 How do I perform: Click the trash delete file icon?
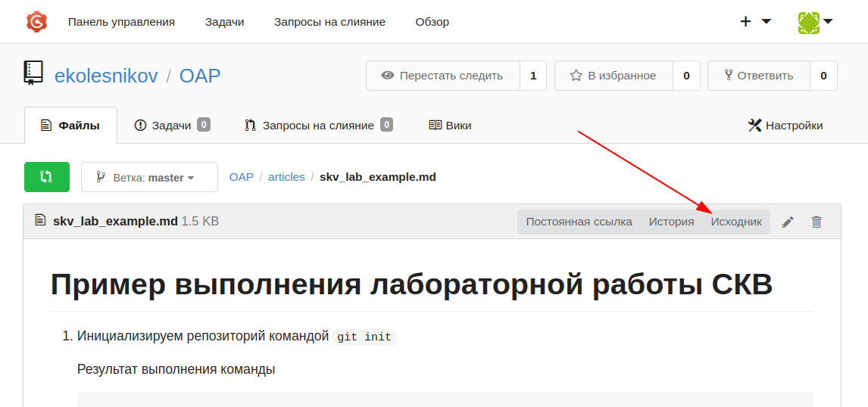[816, 222]
